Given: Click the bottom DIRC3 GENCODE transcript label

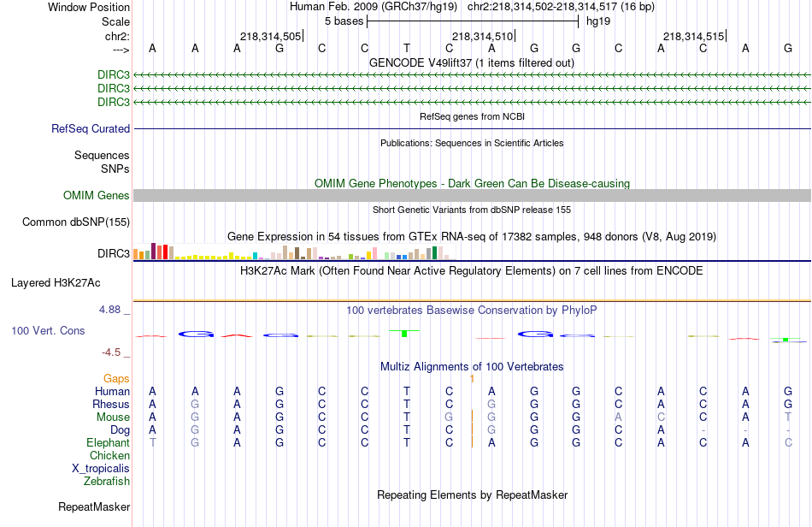Looking at the screenshot, I should 114,102.
